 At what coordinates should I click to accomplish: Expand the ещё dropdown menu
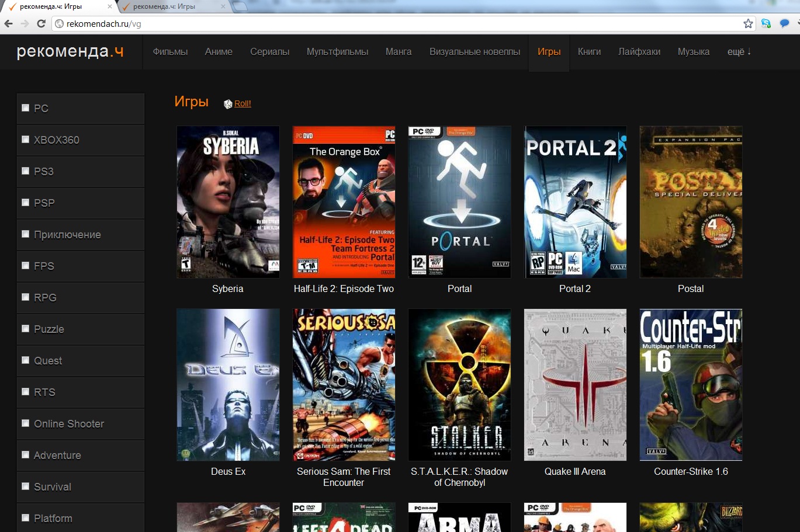click(x=739, y=52)
